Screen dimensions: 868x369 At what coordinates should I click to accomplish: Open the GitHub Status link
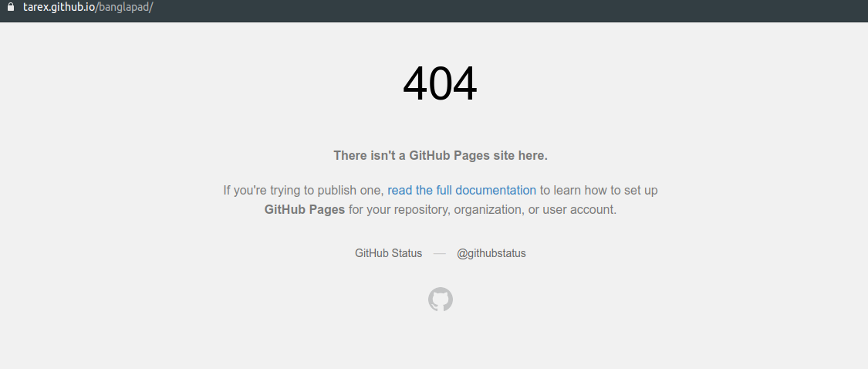(388, 253)
